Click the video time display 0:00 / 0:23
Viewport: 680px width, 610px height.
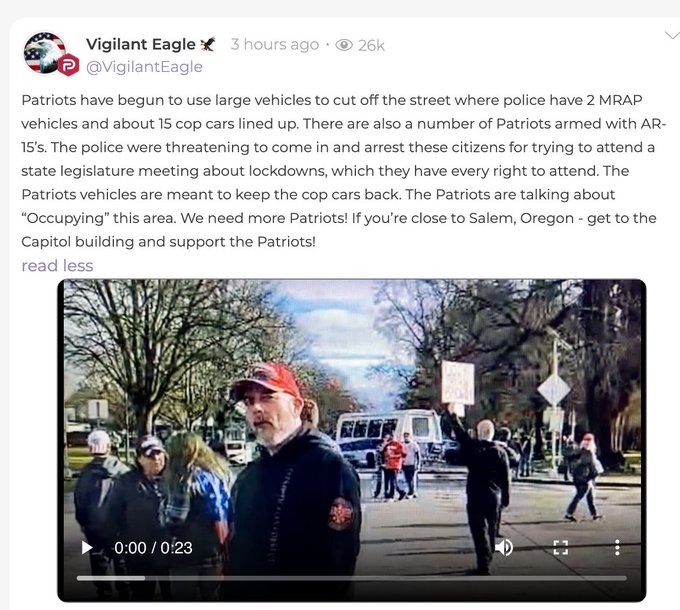coord(153,548)
